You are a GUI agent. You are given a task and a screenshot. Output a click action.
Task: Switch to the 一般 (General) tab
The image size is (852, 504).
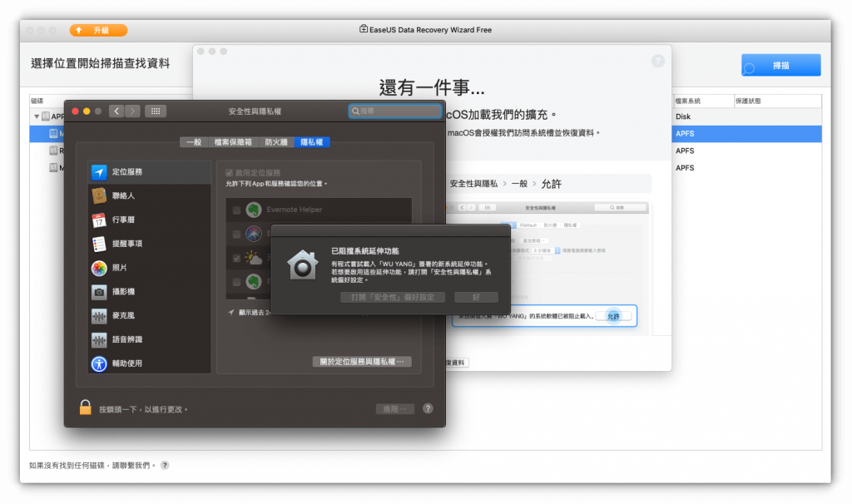tap(193, 142)
